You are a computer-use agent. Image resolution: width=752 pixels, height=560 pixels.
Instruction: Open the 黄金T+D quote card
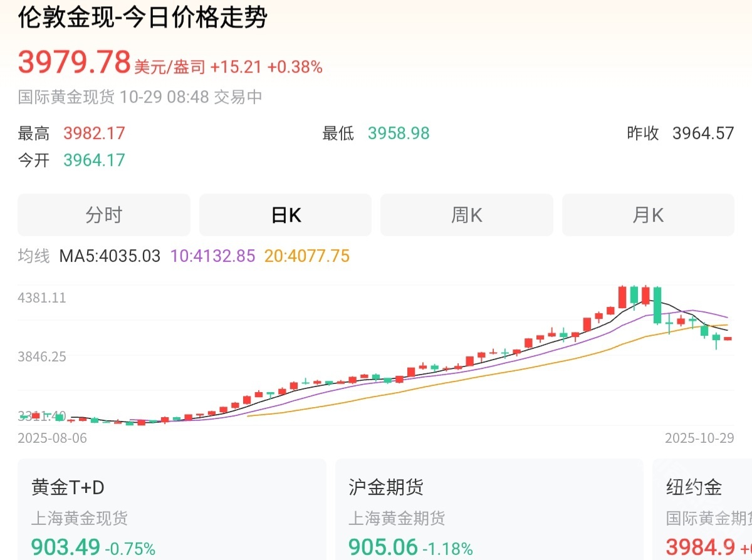click(x=172, y=509)
